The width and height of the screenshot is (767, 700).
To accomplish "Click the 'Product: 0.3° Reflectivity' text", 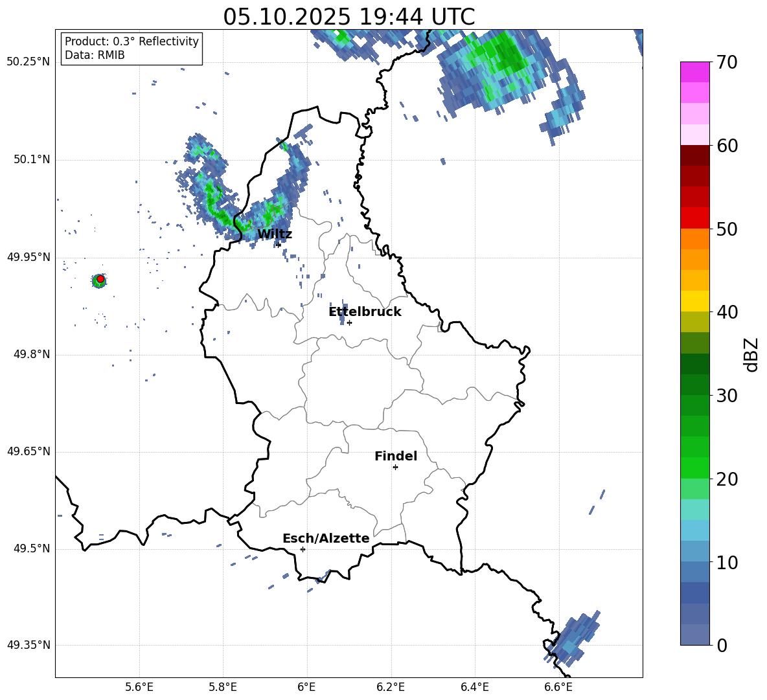I will pyautogui.click(x=132, y=41).
